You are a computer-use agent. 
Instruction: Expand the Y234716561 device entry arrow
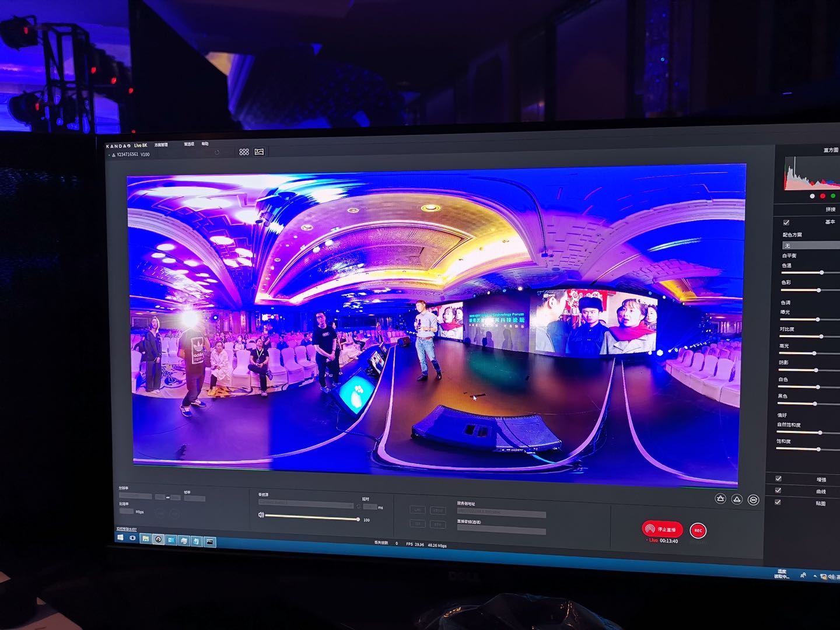(108, 155)
